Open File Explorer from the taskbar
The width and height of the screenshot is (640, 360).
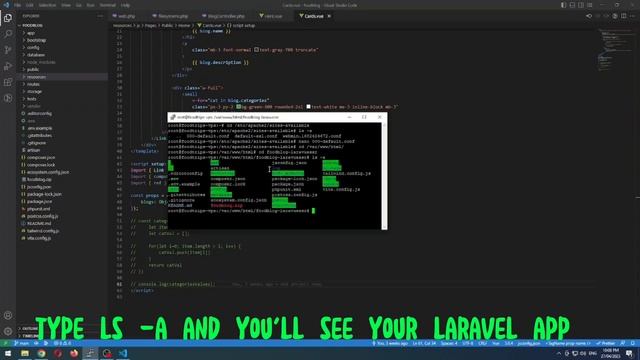click(25, 353)
